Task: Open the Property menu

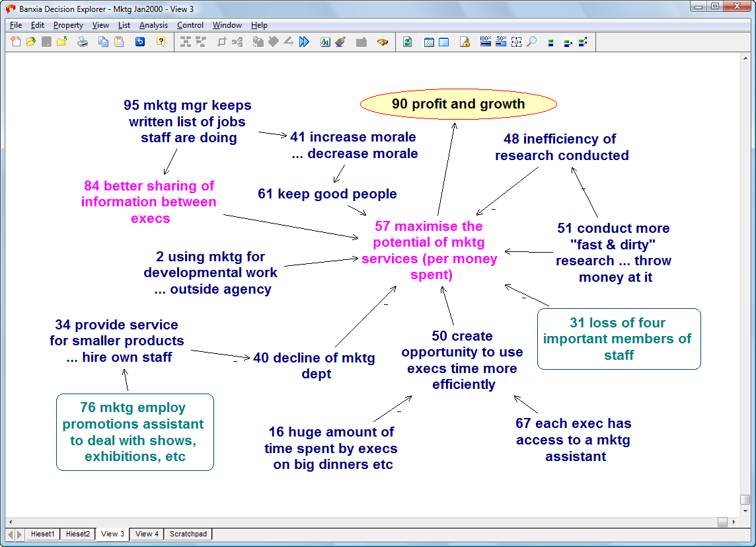Action: pos(68,25)
